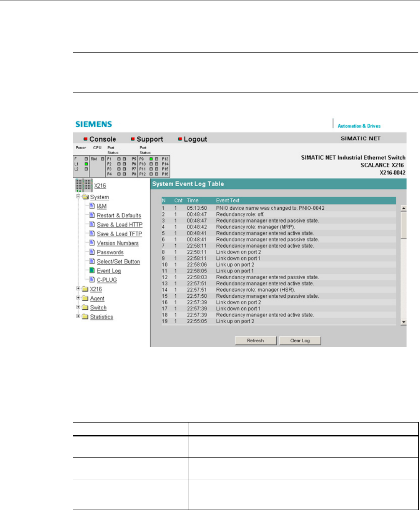This screenshot has width=420, height=510.
Task: Click the Save & Load TFTP document icon
Action: coord(92,234)
